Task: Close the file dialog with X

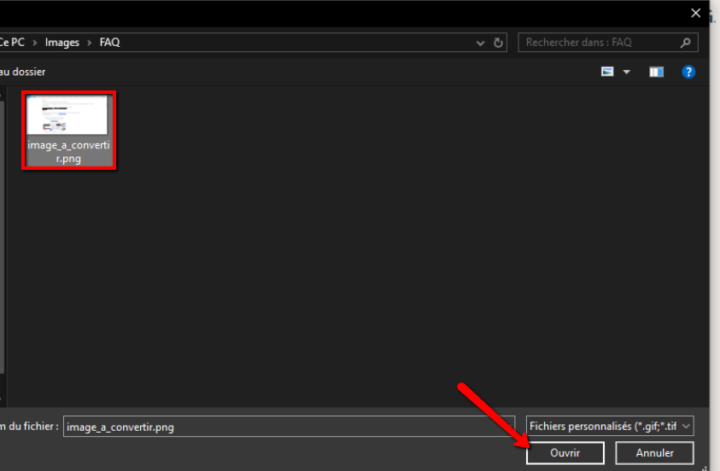Action: pos(696,12)
